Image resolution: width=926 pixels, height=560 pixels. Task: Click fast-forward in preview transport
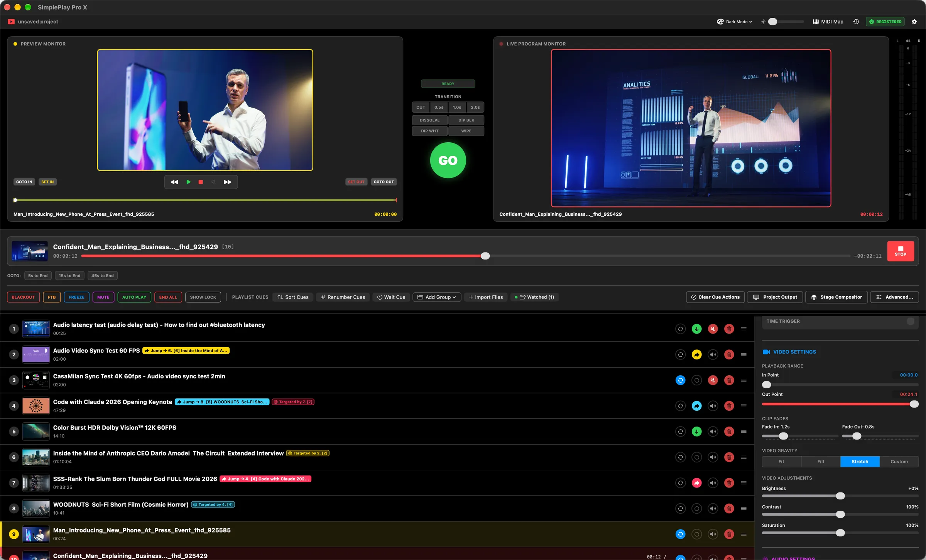click(228, 182)
